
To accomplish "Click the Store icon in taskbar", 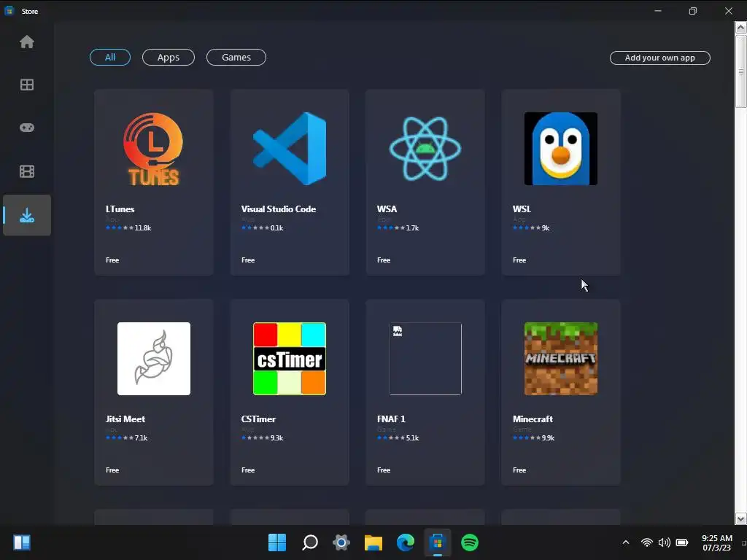I will [438, 542].
